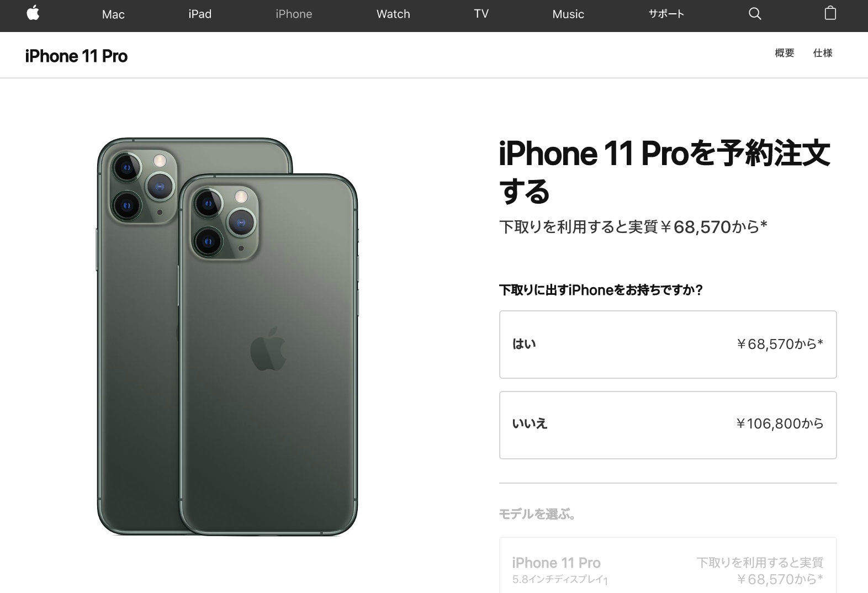Go to the iPhone nav item
The width and height of the screenshot is (868, 593).
(x=294, y=14)
